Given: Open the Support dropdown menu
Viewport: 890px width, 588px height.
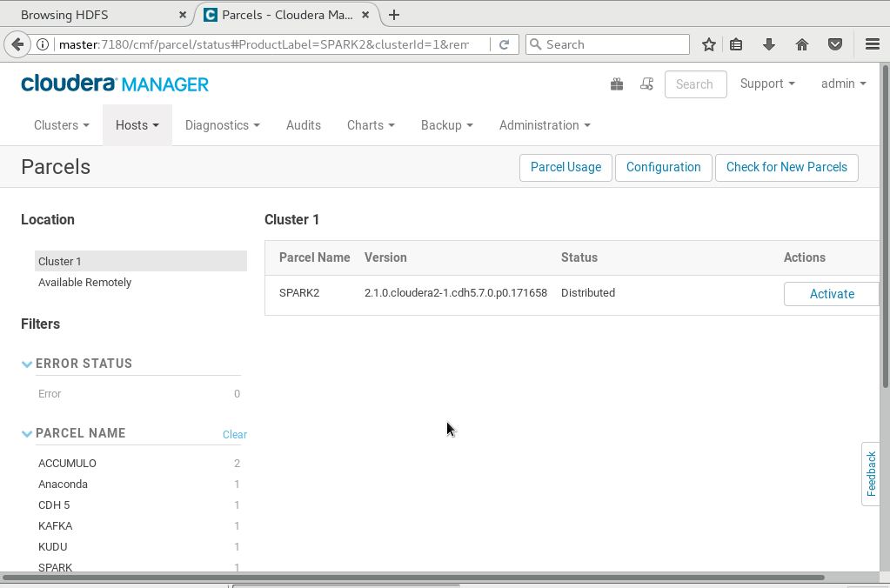Looking at the screenshot, I should [767, 84].
